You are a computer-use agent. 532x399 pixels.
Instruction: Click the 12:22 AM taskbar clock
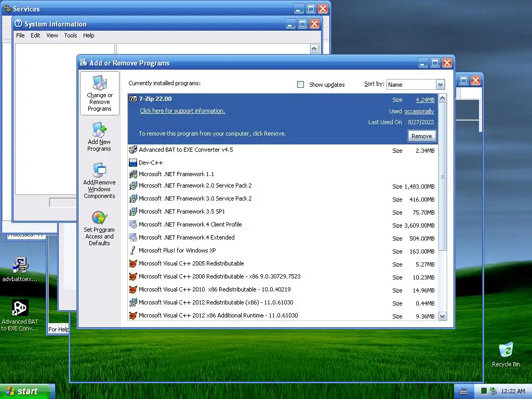point(513,391)
